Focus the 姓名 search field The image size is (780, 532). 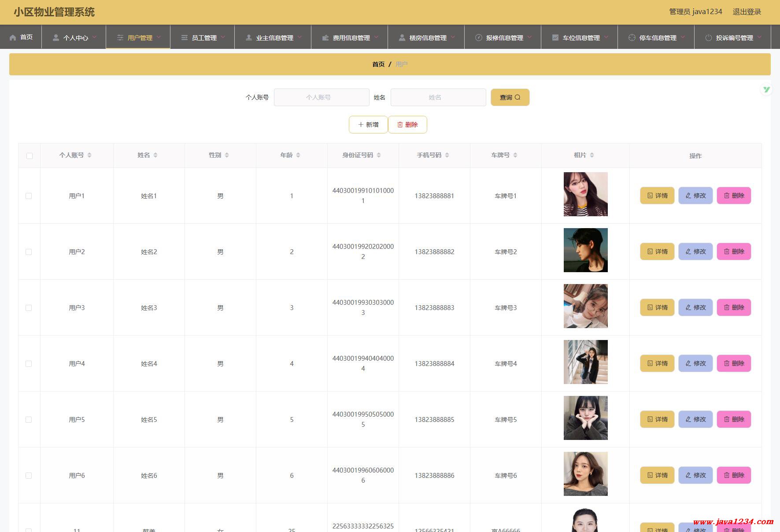pos(438,97)
